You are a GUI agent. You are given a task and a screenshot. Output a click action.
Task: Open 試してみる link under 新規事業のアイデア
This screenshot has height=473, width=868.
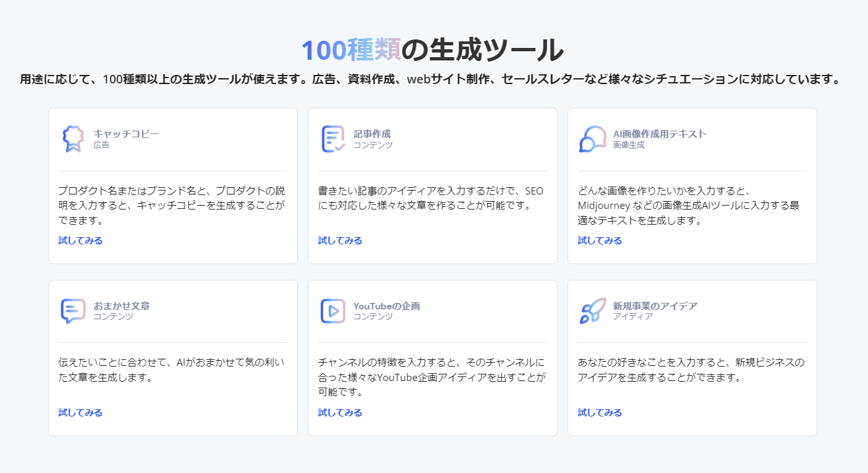(600, 413)
